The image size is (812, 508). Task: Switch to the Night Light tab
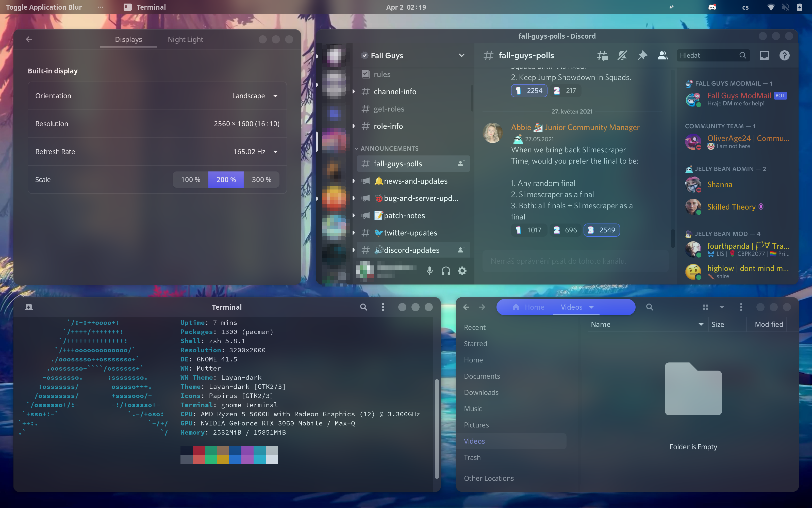coord(185,40)
